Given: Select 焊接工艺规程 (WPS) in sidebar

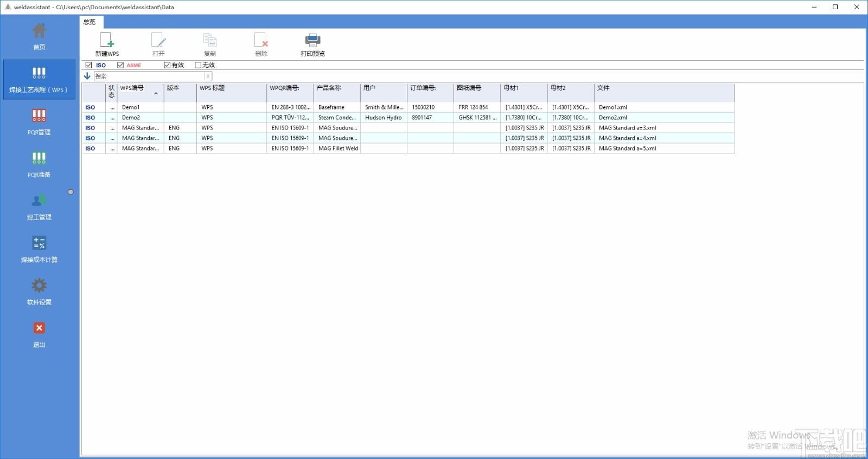Looking at the screenshot, I should point(39,80).
